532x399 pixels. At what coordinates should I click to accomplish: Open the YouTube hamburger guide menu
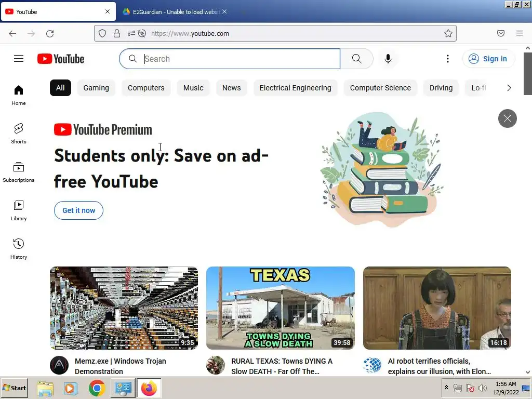point(19,59)
